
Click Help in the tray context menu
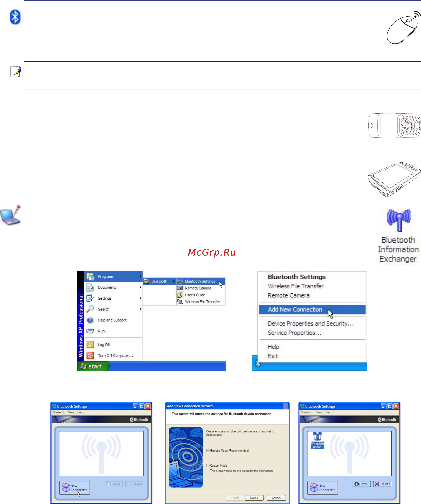(x=273, y=347)
